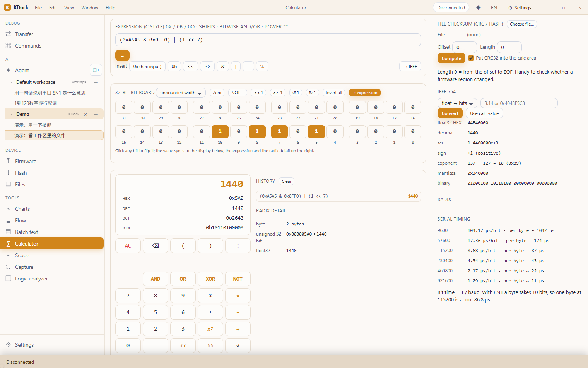This screenshot has height=368, width=588.
Task: Click the rotate left by 1 button
Action: coord(296,93)
